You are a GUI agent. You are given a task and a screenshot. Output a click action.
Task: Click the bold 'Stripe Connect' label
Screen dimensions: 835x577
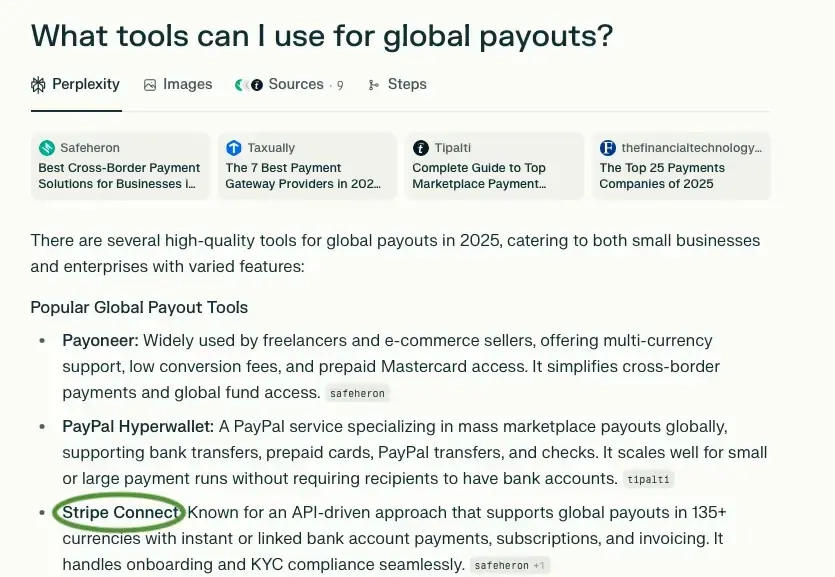tap(120, 512)
